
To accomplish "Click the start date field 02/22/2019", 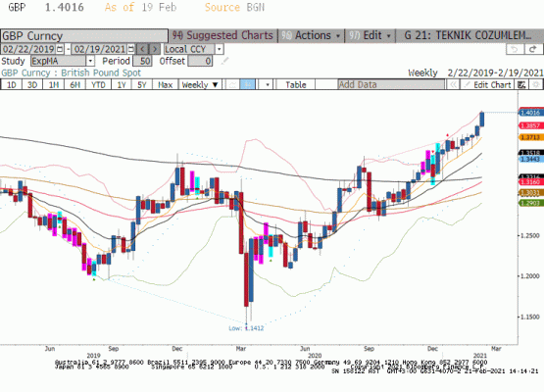I will (28, 49).
